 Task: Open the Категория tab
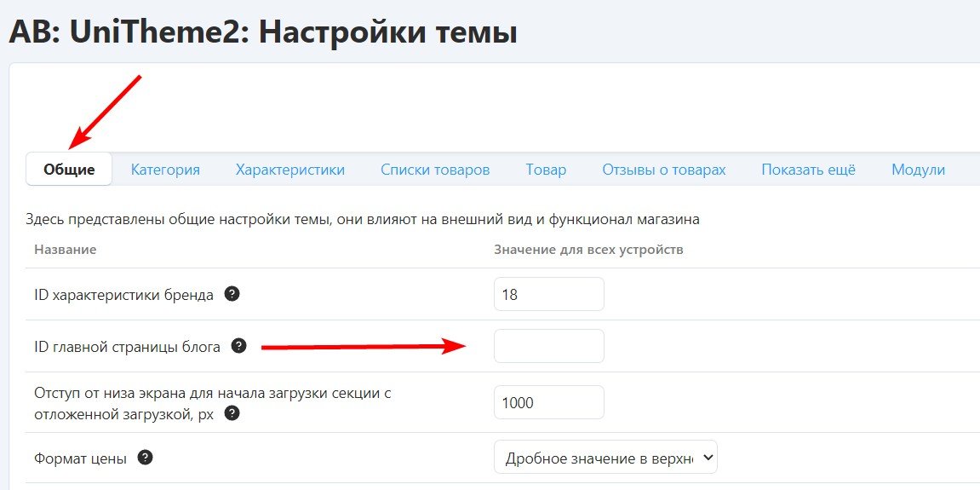pos(165,170)
